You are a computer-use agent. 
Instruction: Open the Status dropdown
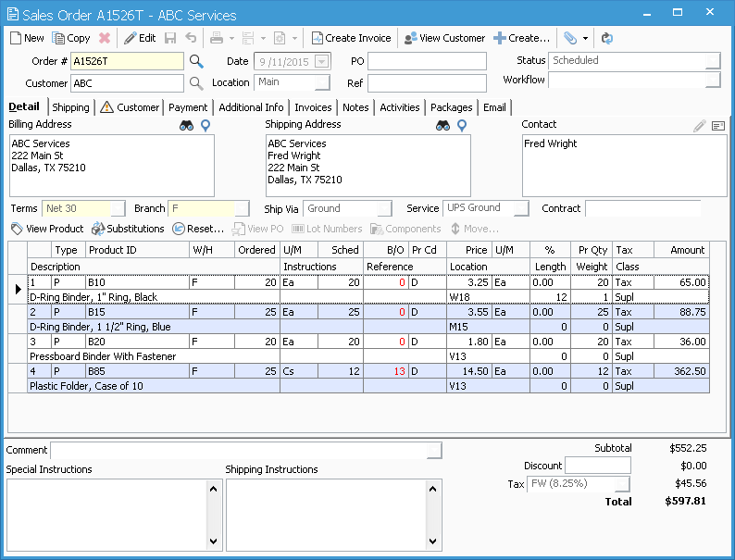tap(713, 61)
